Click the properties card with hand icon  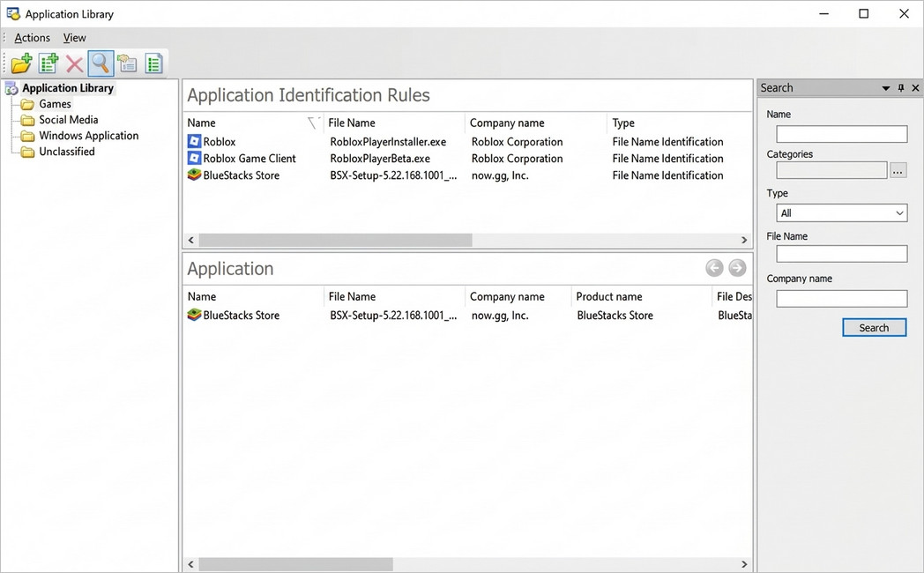[x=127, y=63]
